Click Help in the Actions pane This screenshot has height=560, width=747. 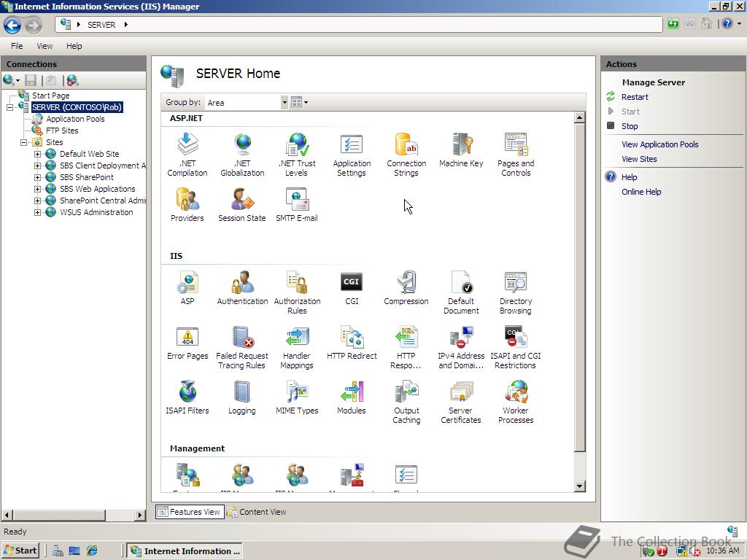click(629, 177)
